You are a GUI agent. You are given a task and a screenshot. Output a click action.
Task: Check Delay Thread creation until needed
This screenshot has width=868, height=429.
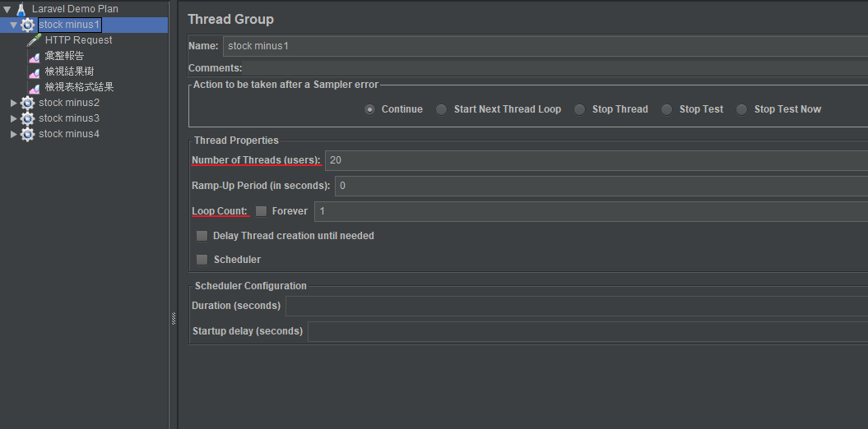(x=202, y=236)
